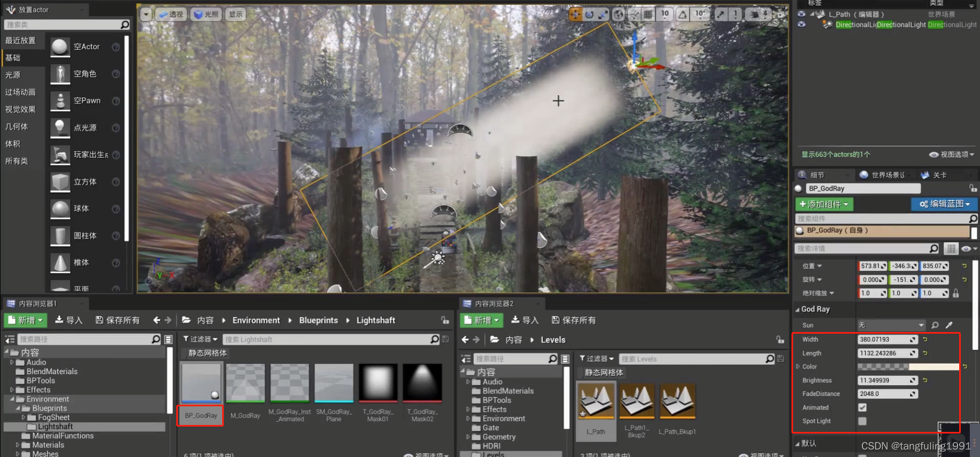Image resolution: width=980 pixels, height=457 pixels.
Task: Select 光源 lights category
Action: point(13,75)
